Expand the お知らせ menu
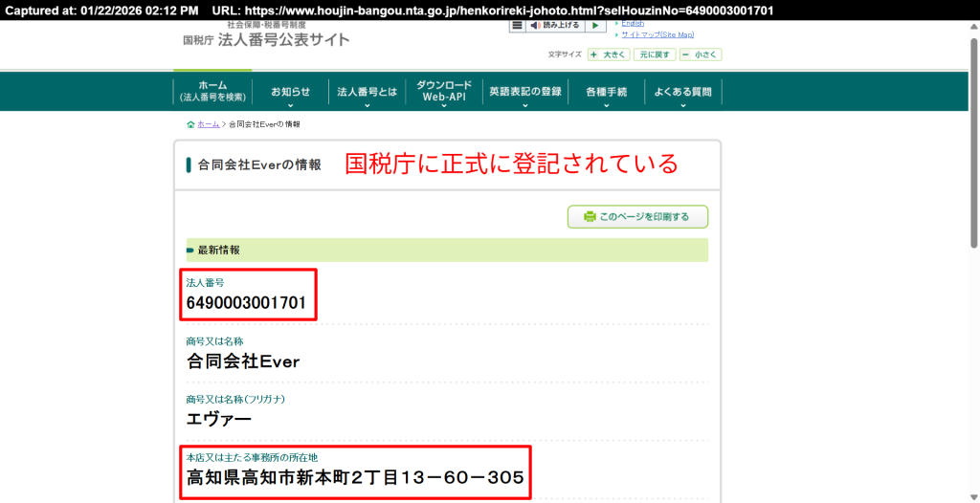980x503 pixels. (290, 91)
